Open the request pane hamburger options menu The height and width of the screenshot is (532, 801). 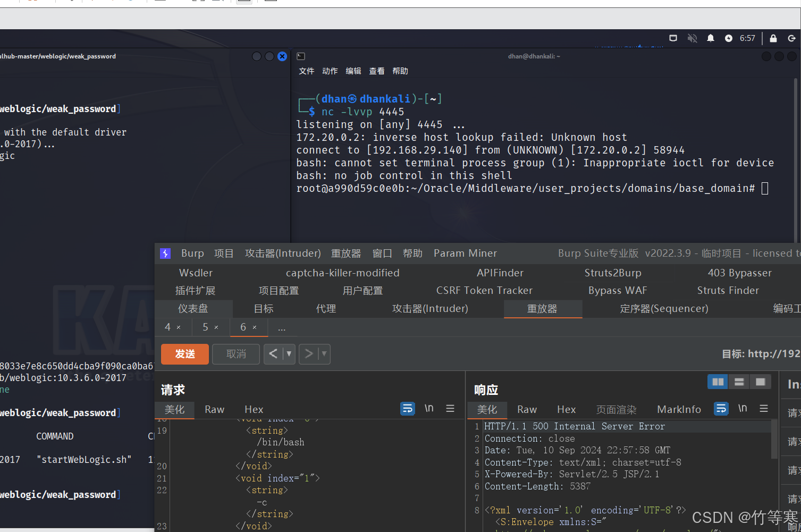450,408
